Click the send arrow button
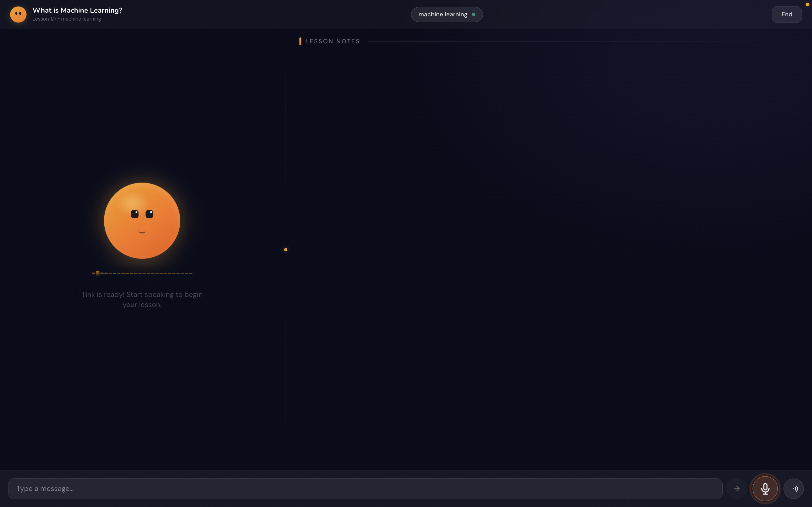 pyautogui.click(x=737, y=489)
